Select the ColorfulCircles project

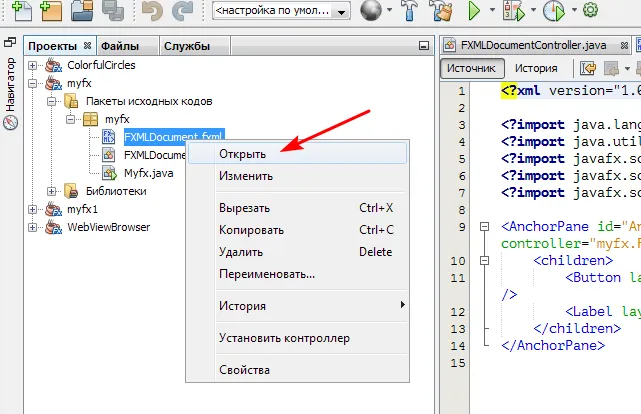pos(101,65)
